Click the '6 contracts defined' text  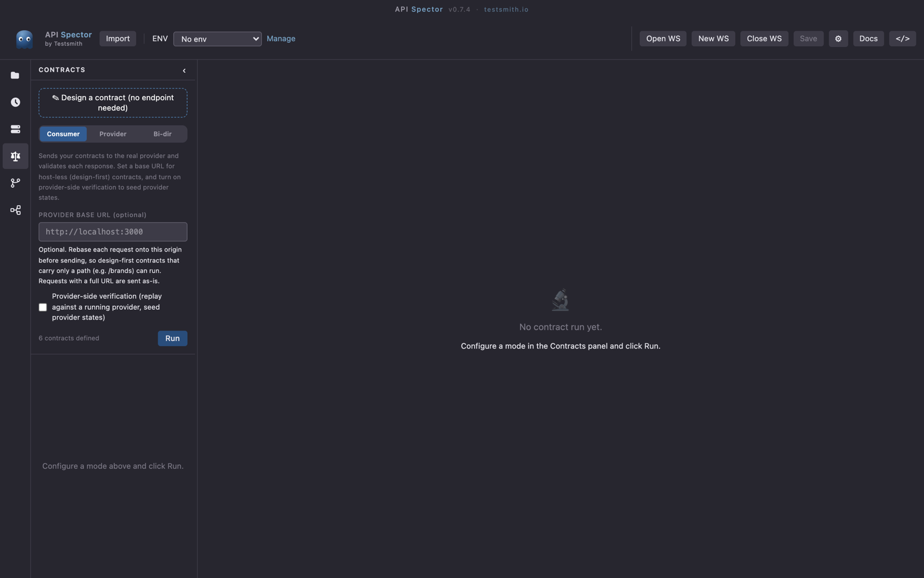(x=69, y=338)
